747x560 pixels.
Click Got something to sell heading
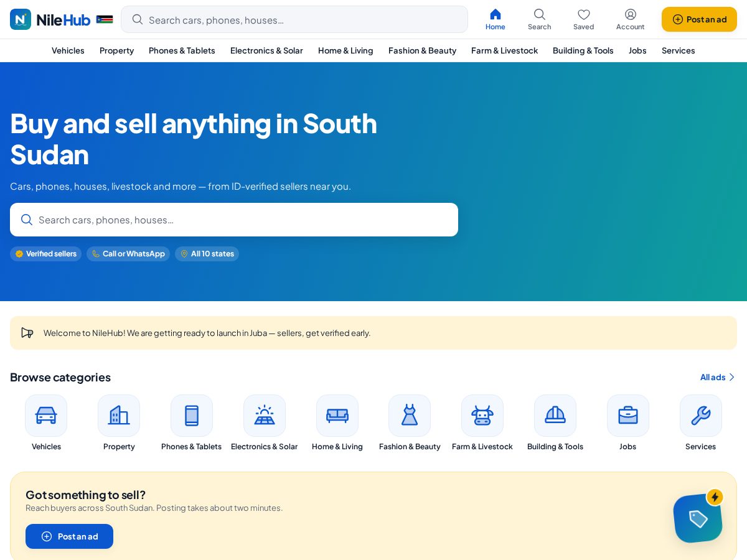point(85,495)
